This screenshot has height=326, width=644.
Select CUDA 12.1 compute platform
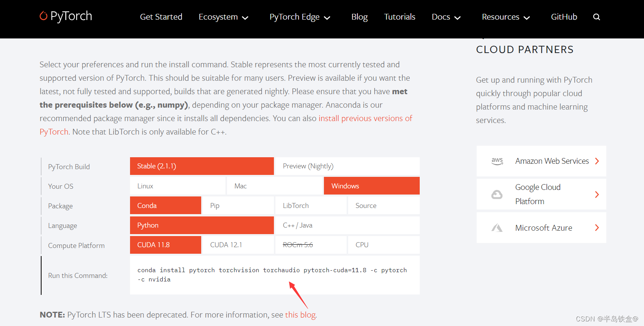tap(238, 245)
